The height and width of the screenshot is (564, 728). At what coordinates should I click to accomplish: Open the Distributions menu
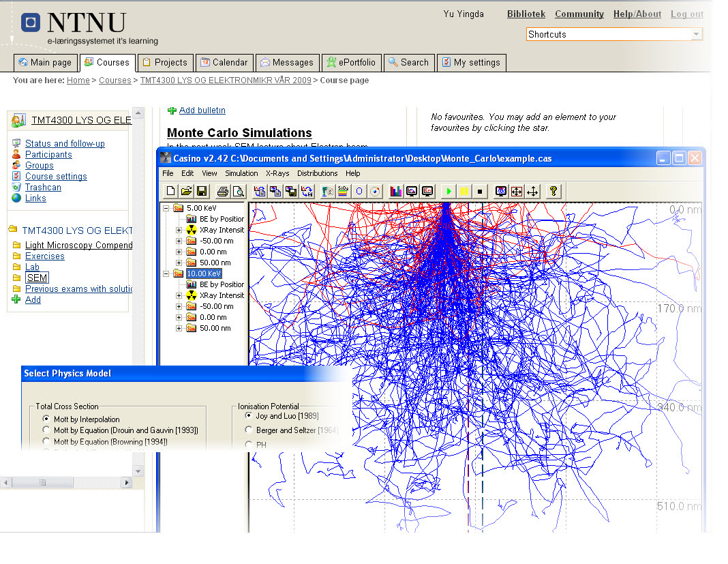[317, 173]
